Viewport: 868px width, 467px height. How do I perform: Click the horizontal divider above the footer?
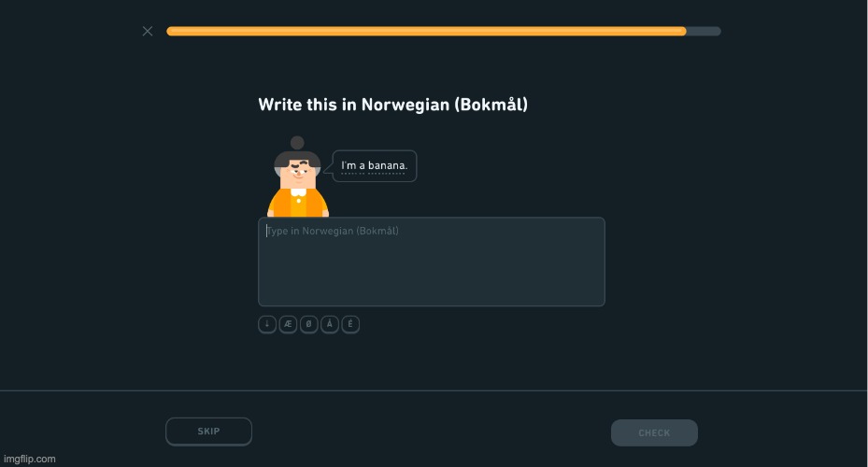[434, 390]
